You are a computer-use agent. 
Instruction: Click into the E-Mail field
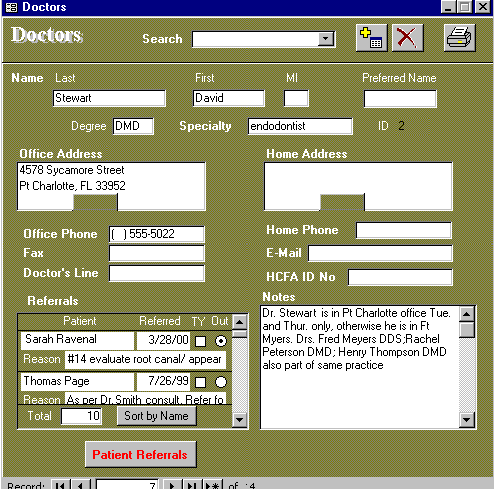pyautogui.click(x=380, y=253)
